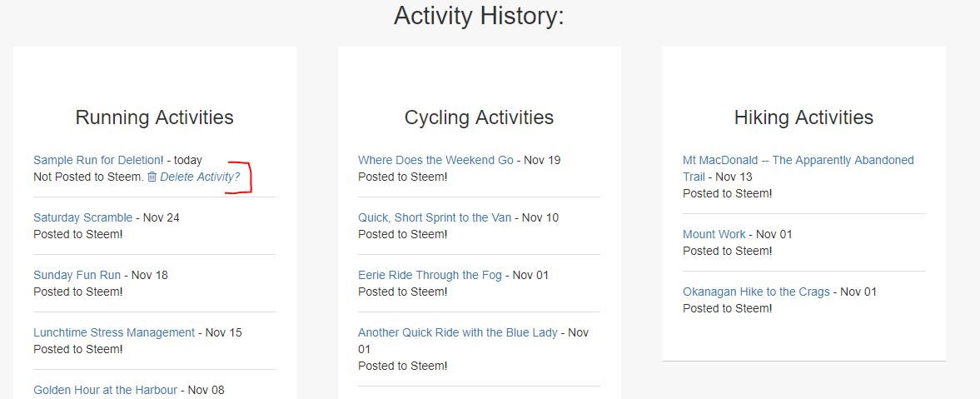Select Quick, Short Sprint to the Van
The image size is (980, 399).
tap(435, 217)
